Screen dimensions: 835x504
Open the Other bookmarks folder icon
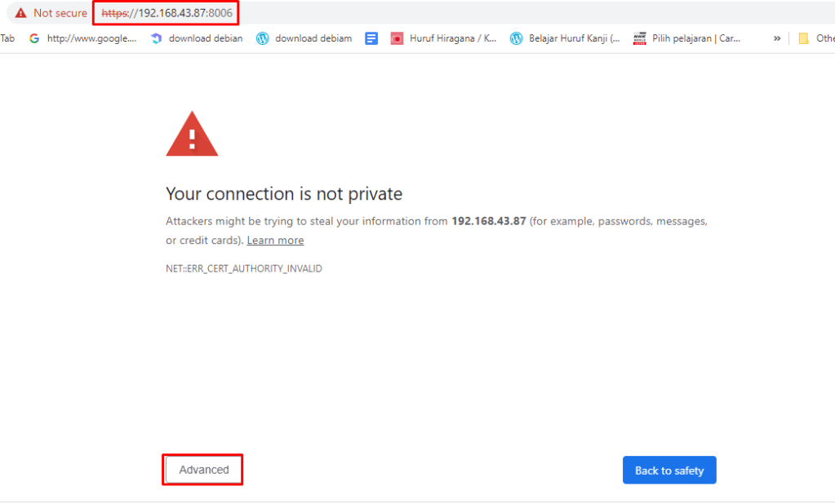tap(803, 38)
